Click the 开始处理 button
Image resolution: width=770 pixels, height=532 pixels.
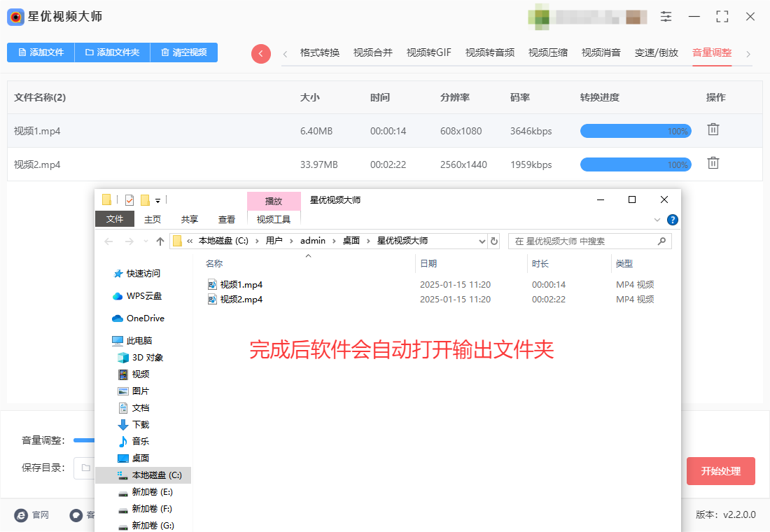720,471
